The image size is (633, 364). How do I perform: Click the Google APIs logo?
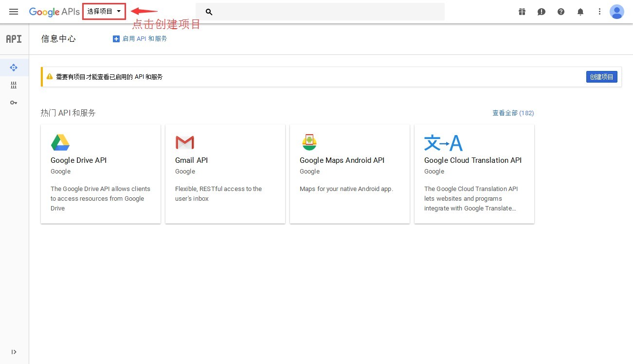[54, 12]
